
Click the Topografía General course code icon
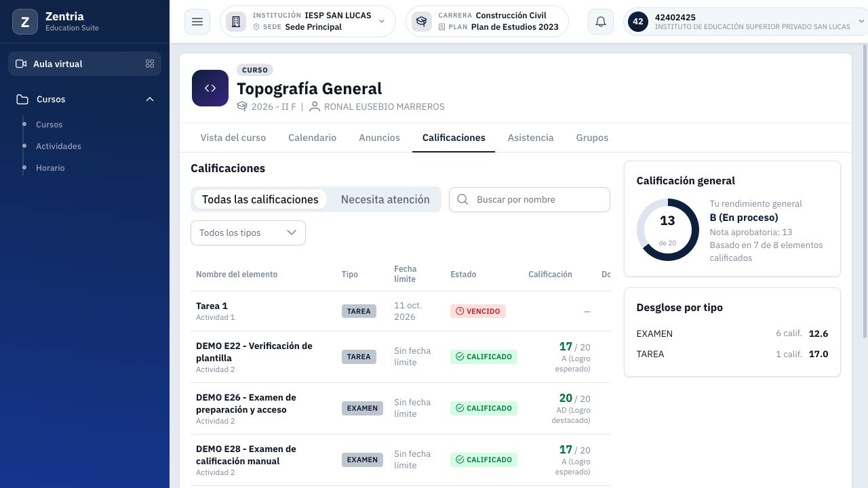coord(210,88)
